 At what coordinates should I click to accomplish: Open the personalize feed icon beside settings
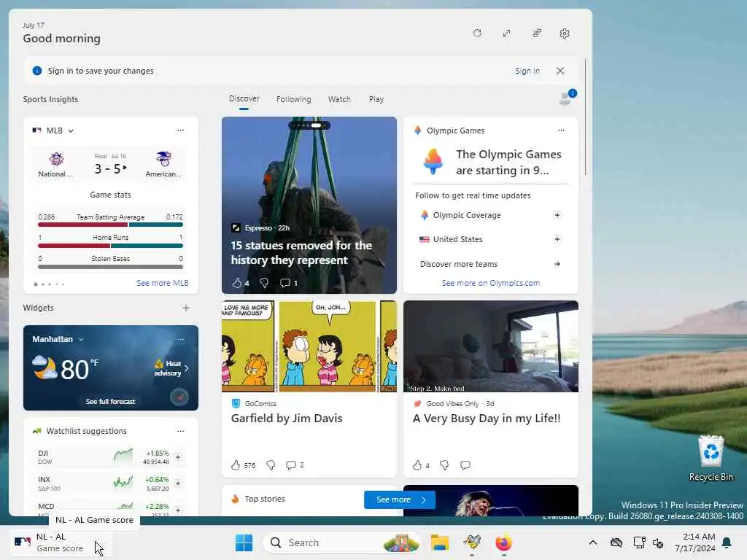[536, 34]
